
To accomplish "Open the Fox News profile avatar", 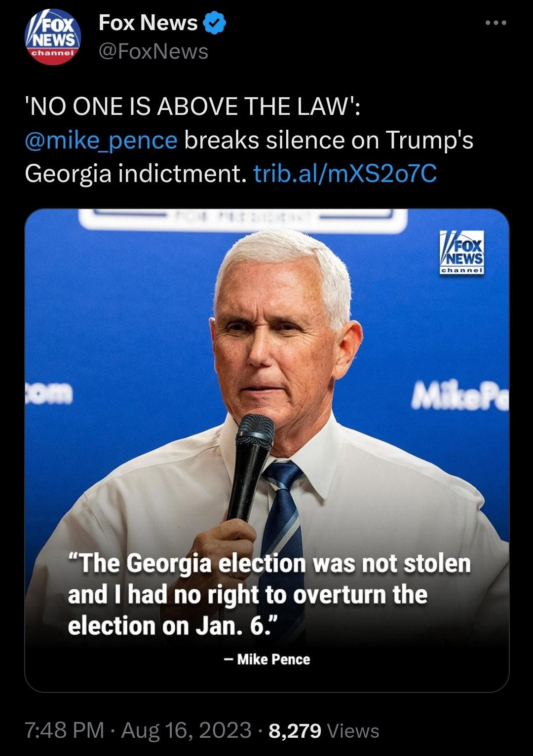I will point(53,37).
